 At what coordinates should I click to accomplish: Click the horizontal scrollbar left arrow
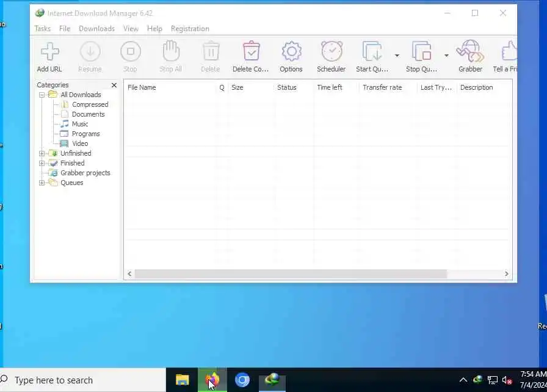[129, 274]
